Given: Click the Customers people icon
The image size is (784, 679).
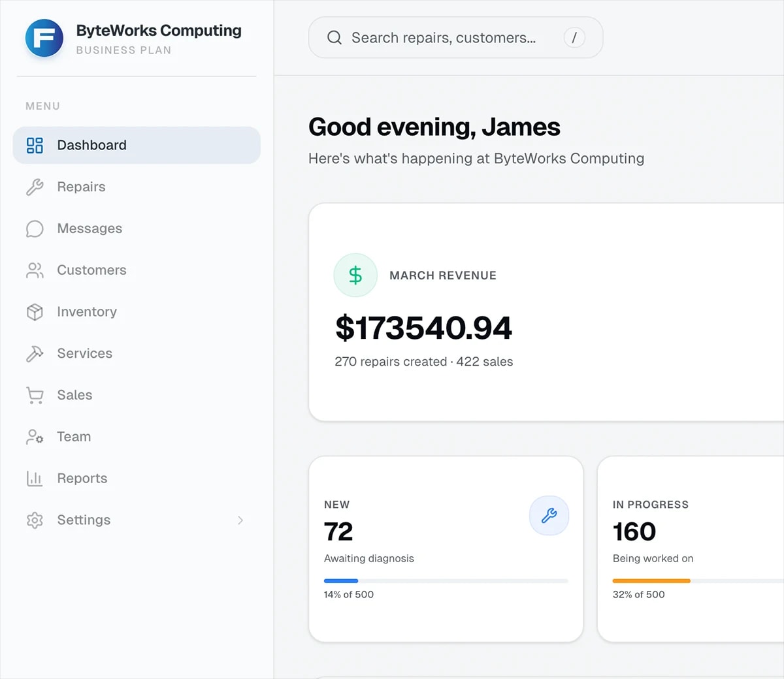Looking at the screenshot, I should tap(34, 270).
